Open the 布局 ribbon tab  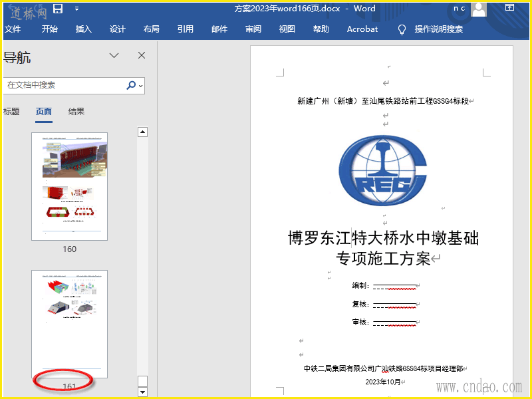pyautogui.click(x=152, y=29)
